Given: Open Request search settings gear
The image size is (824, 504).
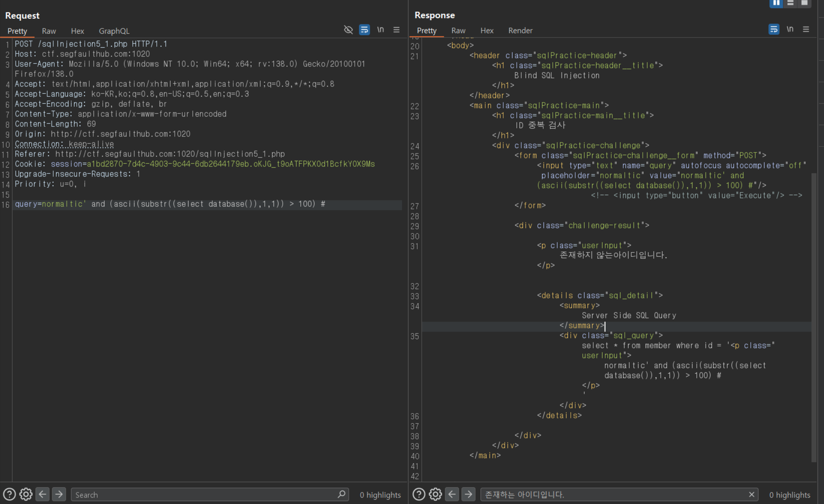Looking at the screenshot, I should (26, 494).
